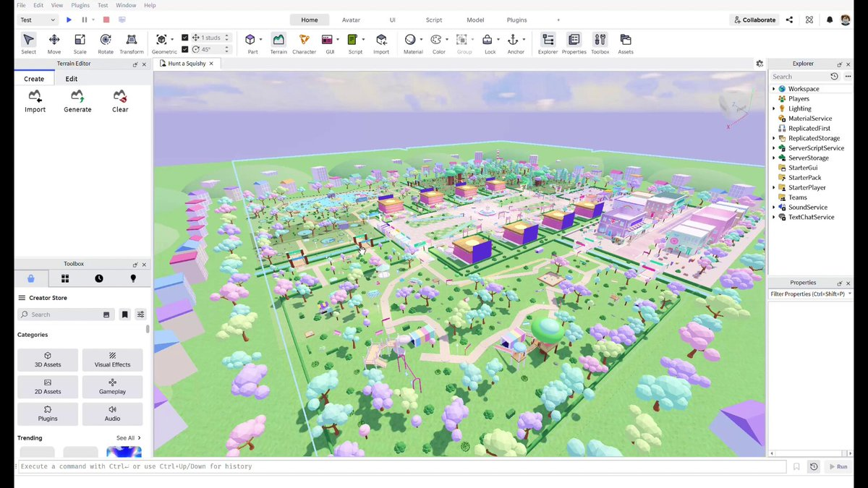Open the notifications bell

(830, 20)
